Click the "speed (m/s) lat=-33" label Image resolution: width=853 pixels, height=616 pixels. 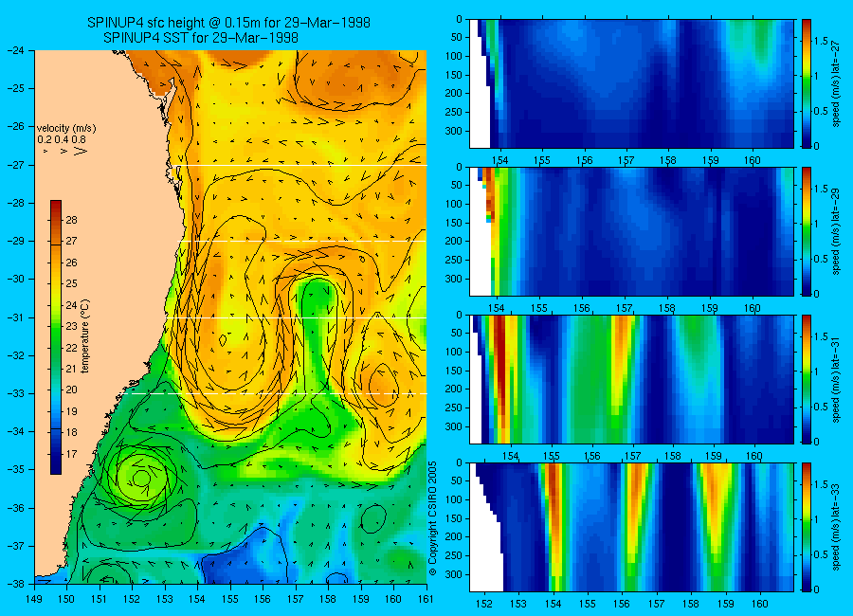point(836,527)
